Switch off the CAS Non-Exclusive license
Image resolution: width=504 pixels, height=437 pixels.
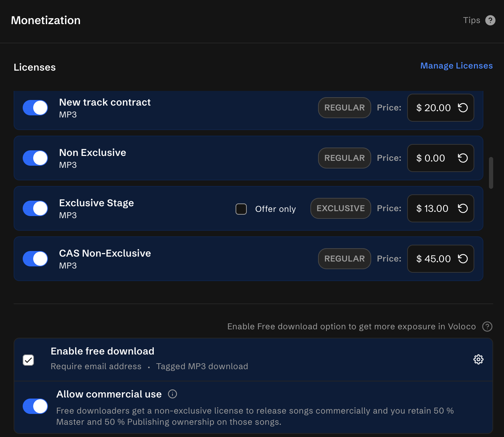[35, 259]
